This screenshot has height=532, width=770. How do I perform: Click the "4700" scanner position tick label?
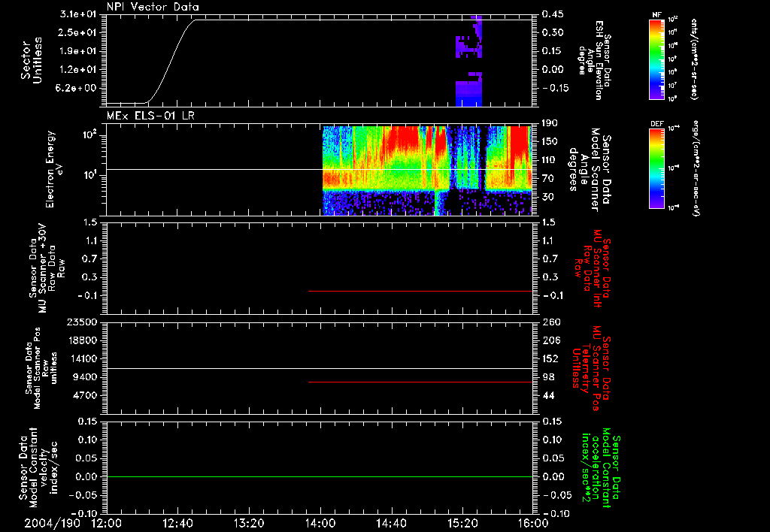(x=84, y=395)
